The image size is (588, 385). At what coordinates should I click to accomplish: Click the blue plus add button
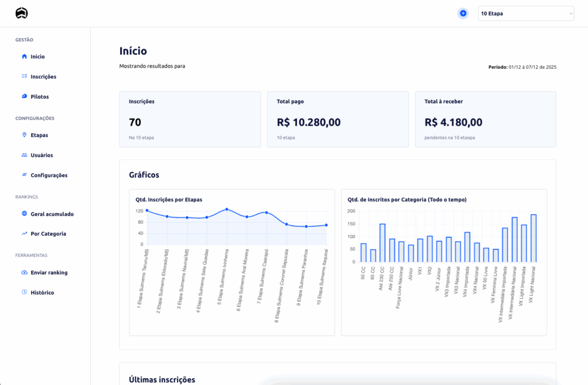[463, 13]
